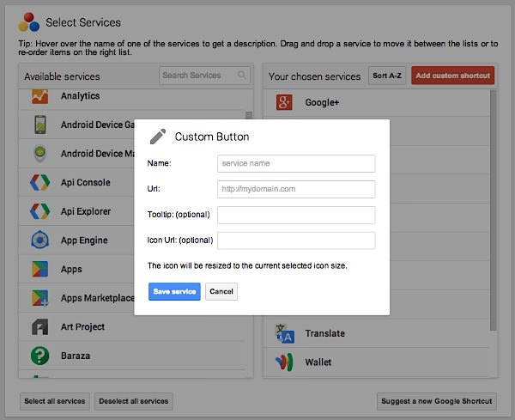Select the Baraza question mark icon
This screenshot has width=515, height=420.
point(39,356)
